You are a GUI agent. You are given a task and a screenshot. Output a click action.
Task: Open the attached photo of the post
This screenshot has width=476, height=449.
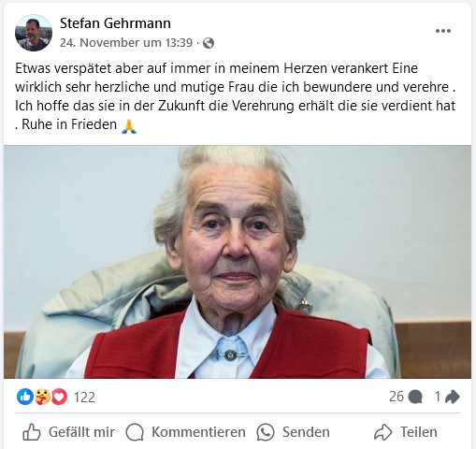pos(238,262)
